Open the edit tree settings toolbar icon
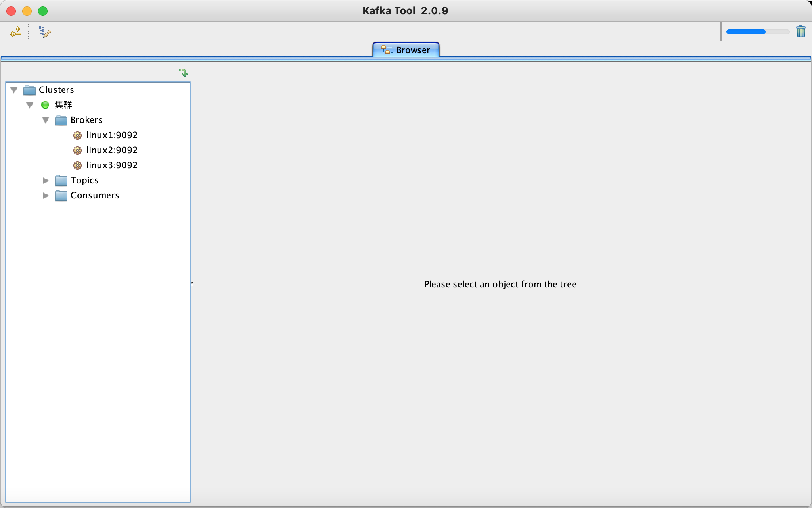Screen dimensions: 812x508 pos(44,32)
